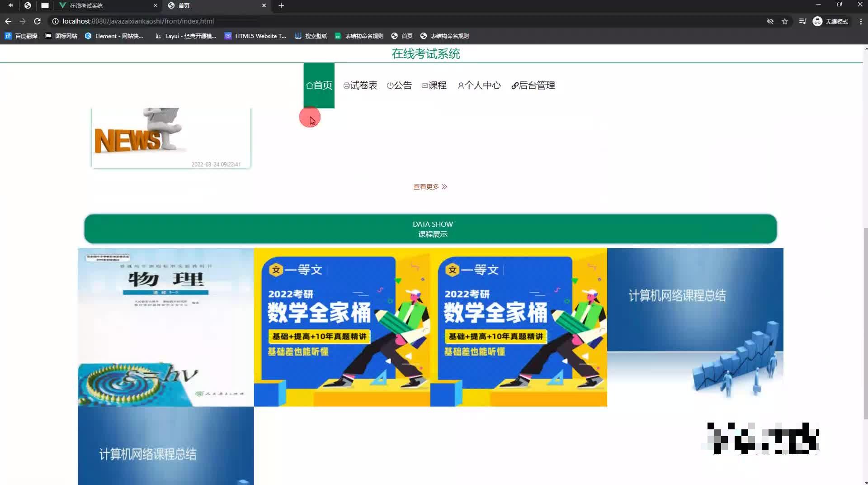Open 后台管理 navigation menu item
This screenshot has height=485, width=868.
pos(533,86)
